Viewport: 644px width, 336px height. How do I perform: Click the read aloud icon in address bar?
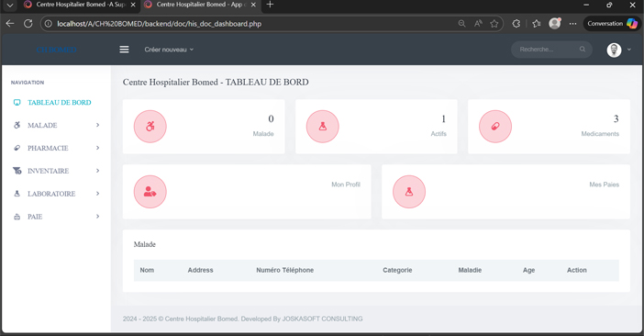(x=478, y=24)
